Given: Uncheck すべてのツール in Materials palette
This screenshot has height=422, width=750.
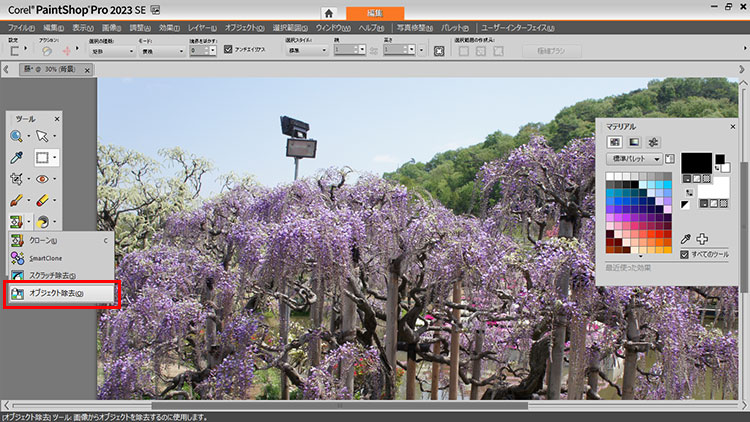Looking at the screenshot, I should [x=684, y=255].
